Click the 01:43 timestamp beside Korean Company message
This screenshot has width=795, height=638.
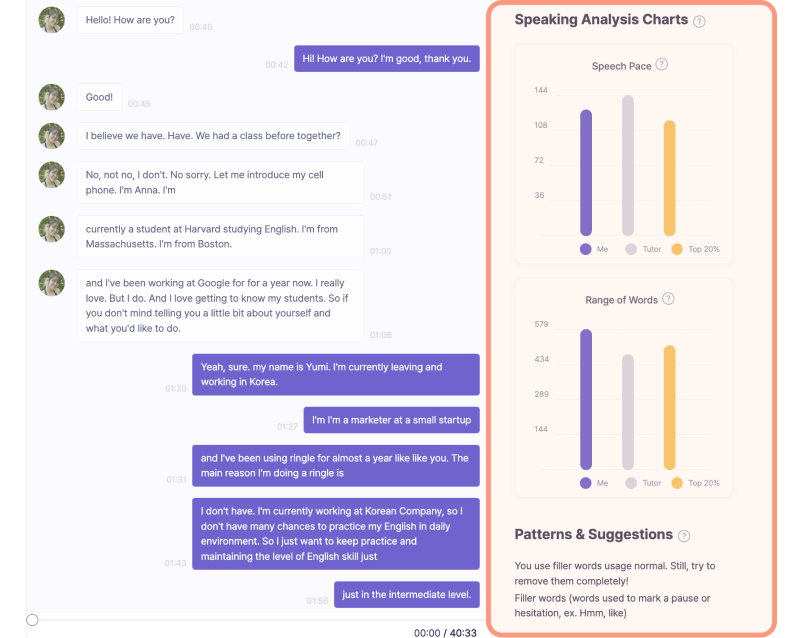click(x=175, y=563)
